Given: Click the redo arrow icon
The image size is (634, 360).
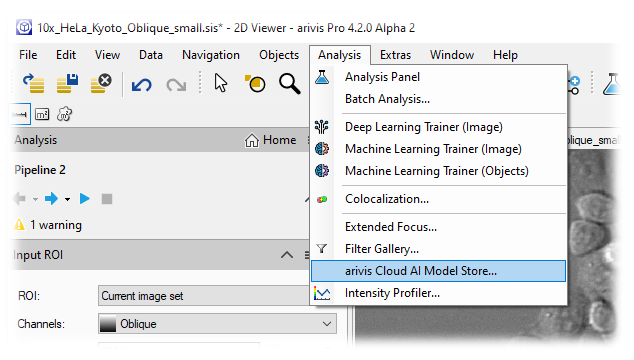Looking at the screenshot, I should [x=176, y=85].
